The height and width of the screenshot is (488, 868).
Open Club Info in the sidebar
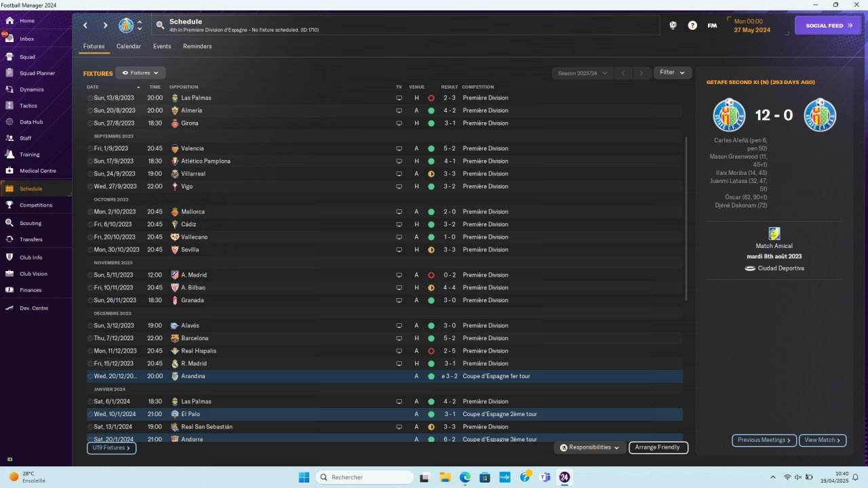pyautogui.click(x=31, y=258)
